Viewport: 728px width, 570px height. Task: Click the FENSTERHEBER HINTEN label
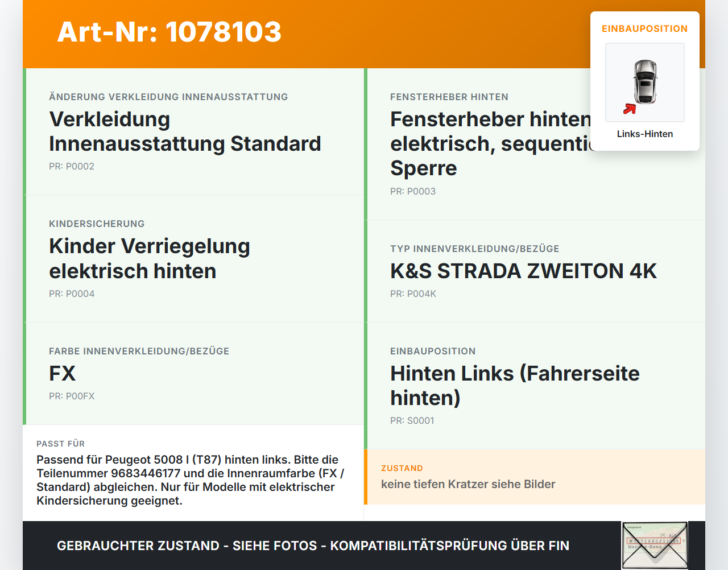pyautogui.click(x=449, y=97)
